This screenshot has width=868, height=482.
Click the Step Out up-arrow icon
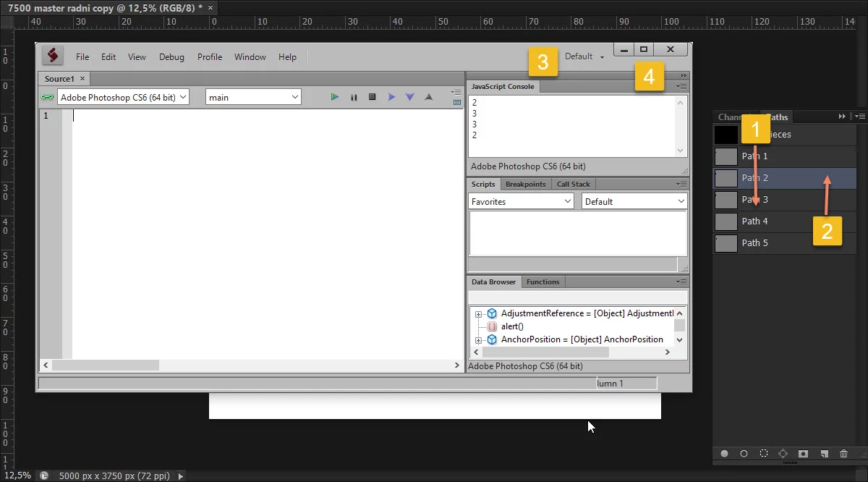(x=429, y=97)
